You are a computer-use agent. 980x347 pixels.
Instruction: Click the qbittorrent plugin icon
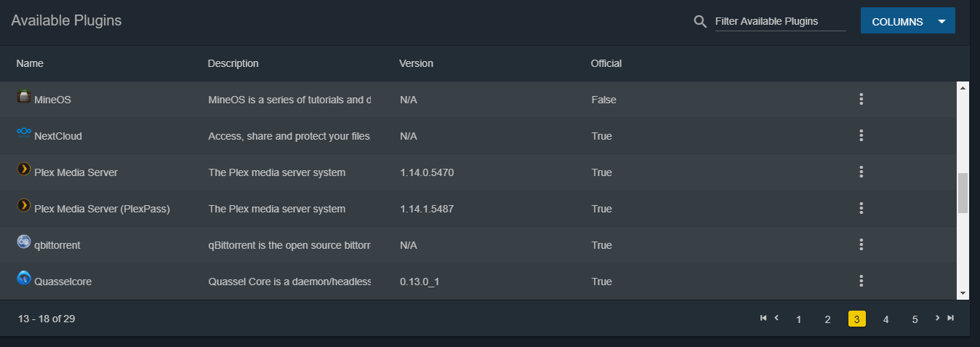coord(24,242)
